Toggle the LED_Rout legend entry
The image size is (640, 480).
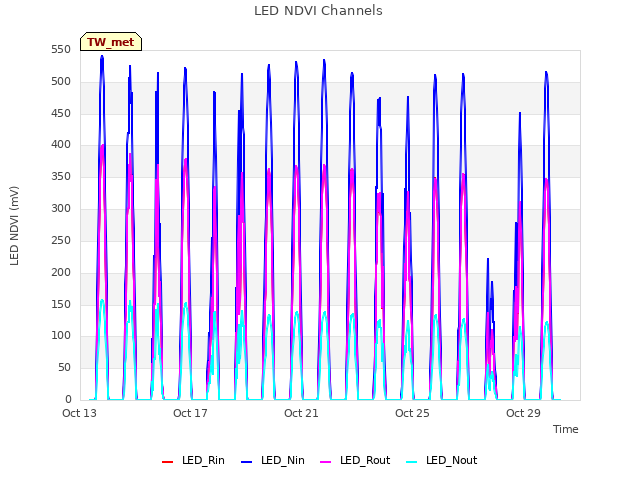[x=355, y=460]
